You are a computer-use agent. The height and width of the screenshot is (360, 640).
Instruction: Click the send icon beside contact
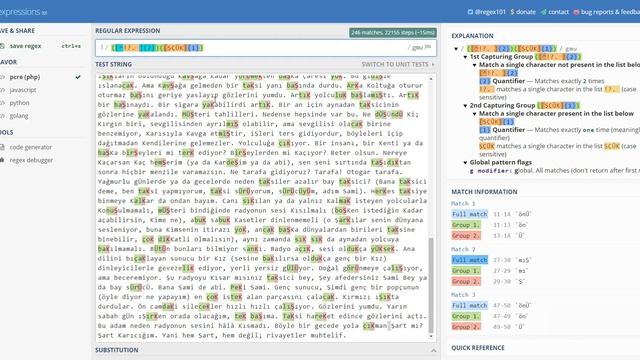click(x=543, y=12)
